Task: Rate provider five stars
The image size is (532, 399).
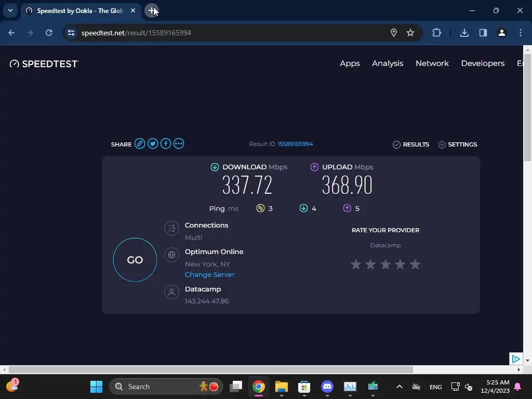Action: click(x=415, y=264)
